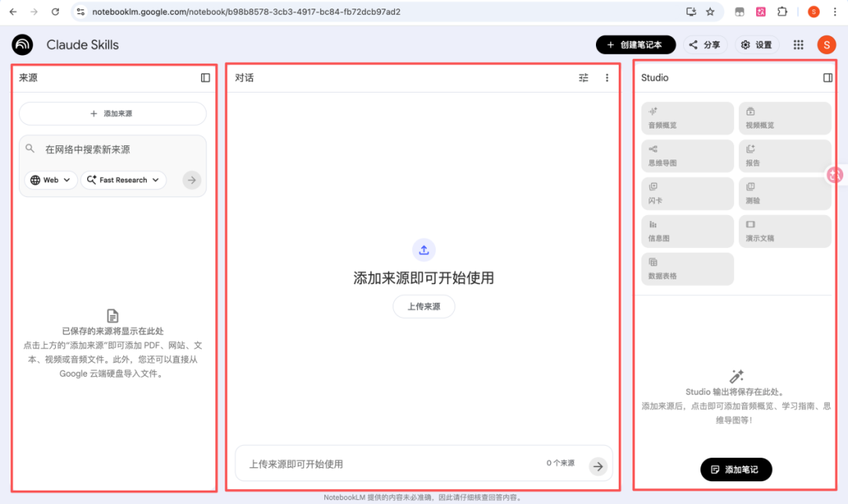This screenshot has height=504, width=848.
Task: Click the NotebookLM logo icon
Action: [x=23, y=45]
